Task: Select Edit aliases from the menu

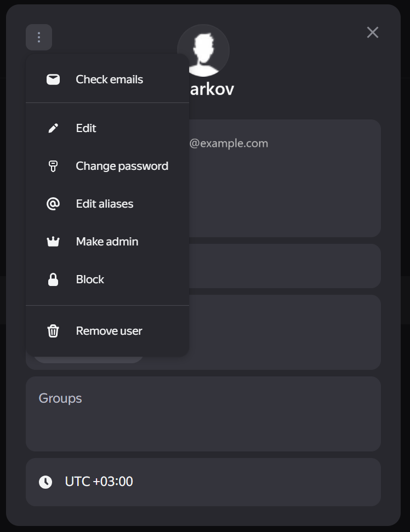Action: pos(104,204)
